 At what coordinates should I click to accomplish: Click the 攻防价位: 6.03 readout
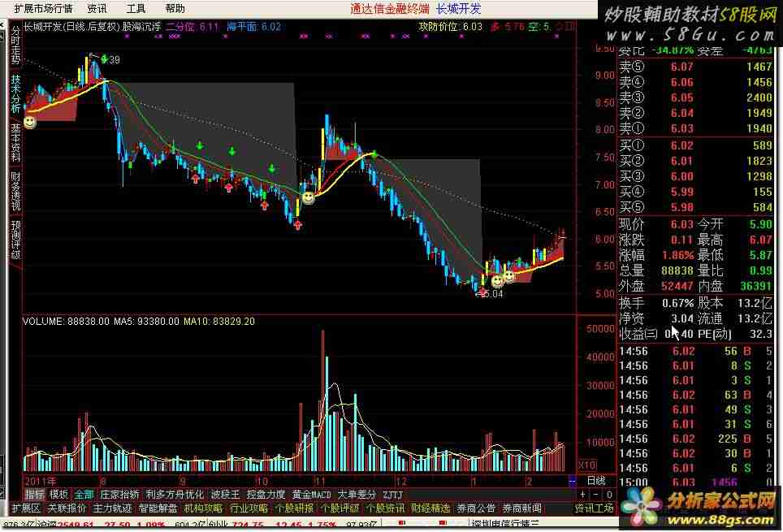tap(451, 27)
